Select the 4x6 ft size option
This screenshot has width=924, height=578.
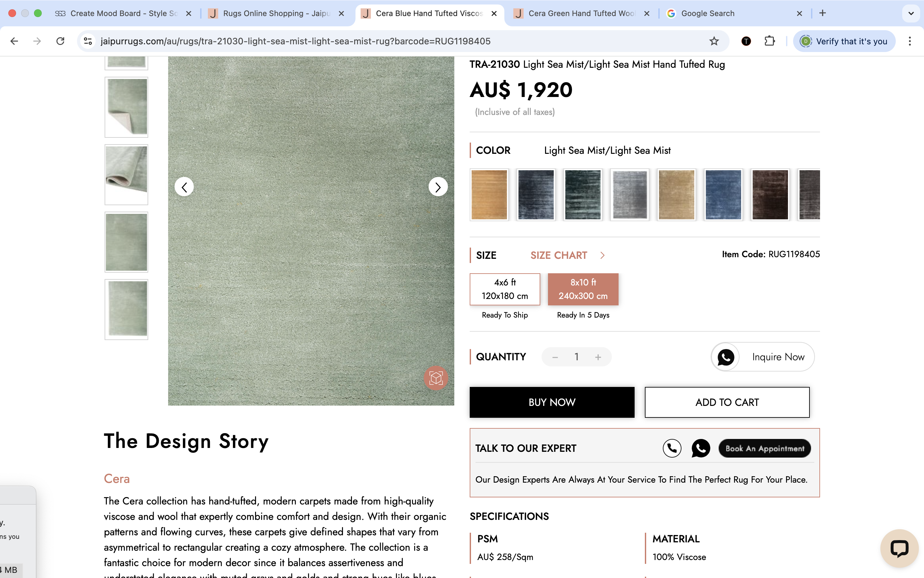click(x=505, y=289)
